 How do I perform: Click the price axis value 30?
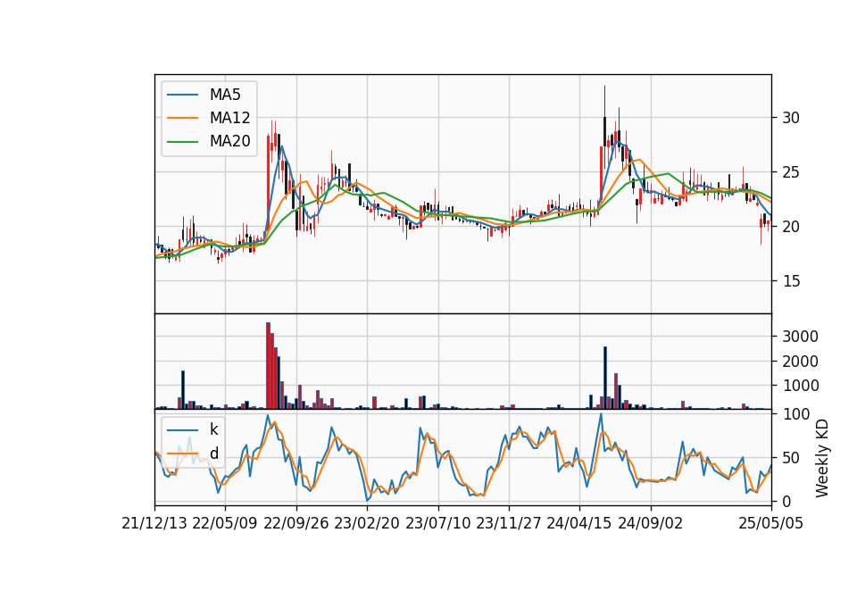click(x=790, y=118)
